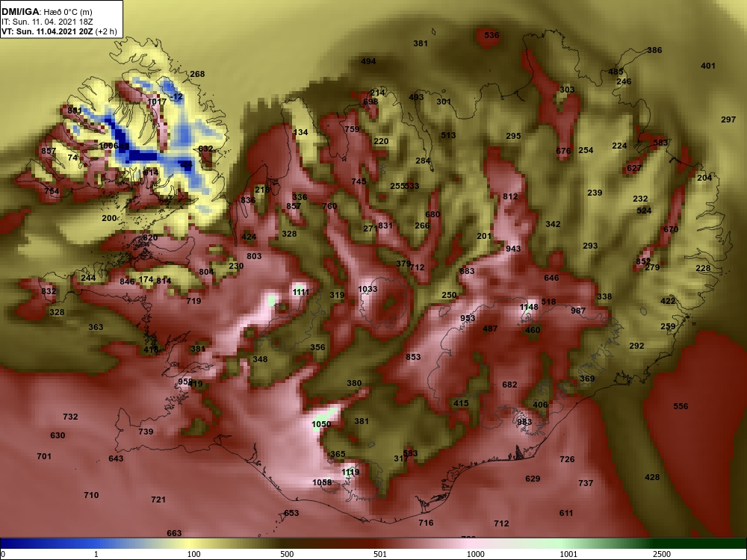Click the 1000 label on color scale
This screenshot has height=560, width=747.
tap(475, 554)
